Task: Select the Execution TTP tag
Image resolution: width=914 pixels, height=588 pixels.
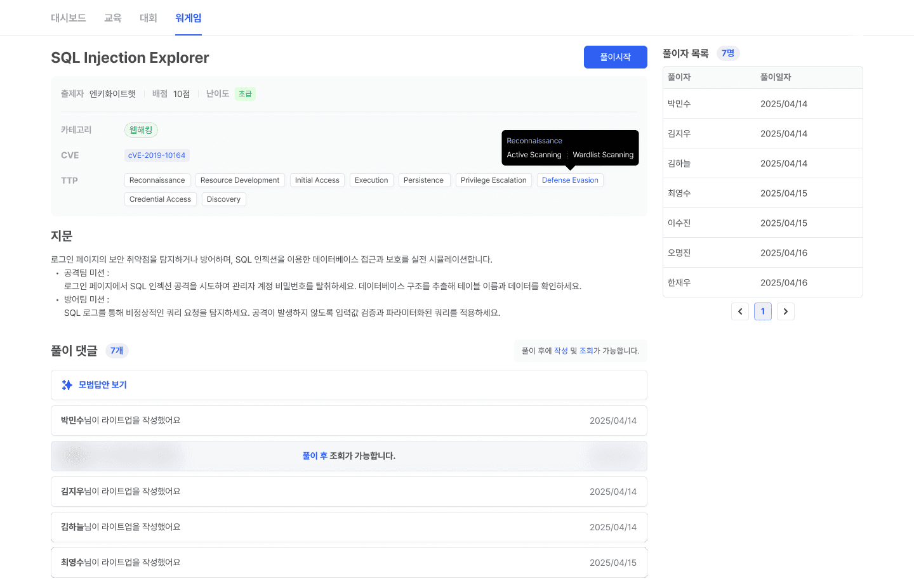Action: point(371,180)
